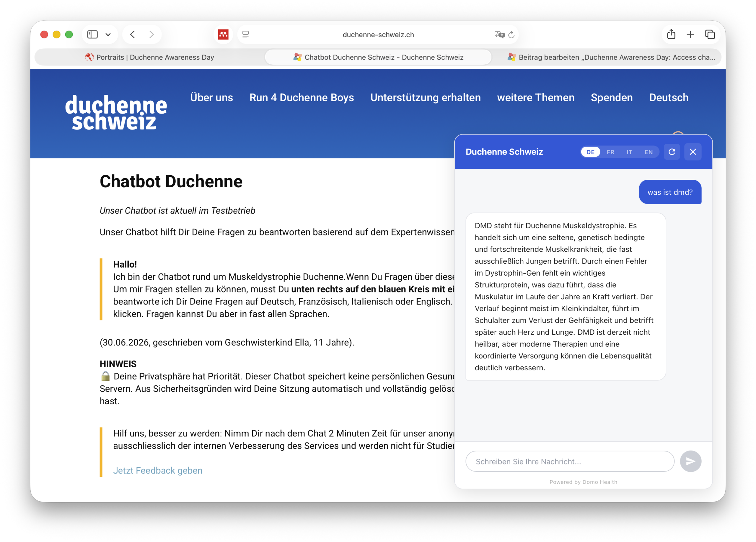Open the Share menu icon
This screenshot has height=542, width=756.
(x=671, y=34)
